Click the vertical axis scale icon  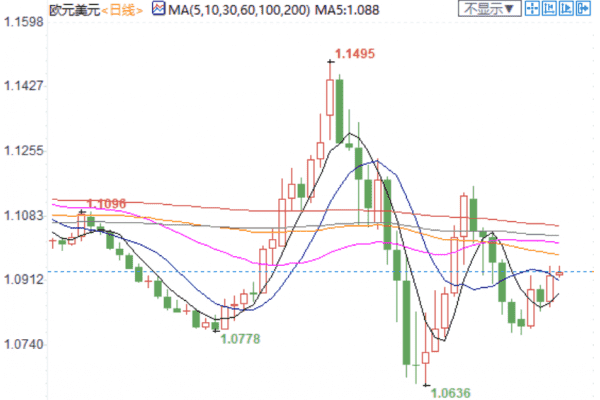(x=550, y=10)
